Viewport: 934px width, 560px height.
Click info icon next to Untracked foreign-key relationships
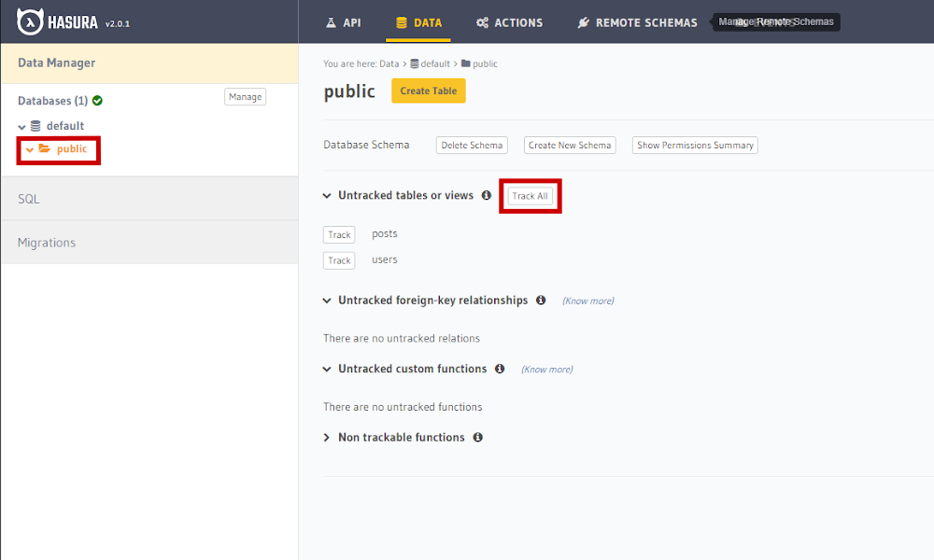[540, 301]
